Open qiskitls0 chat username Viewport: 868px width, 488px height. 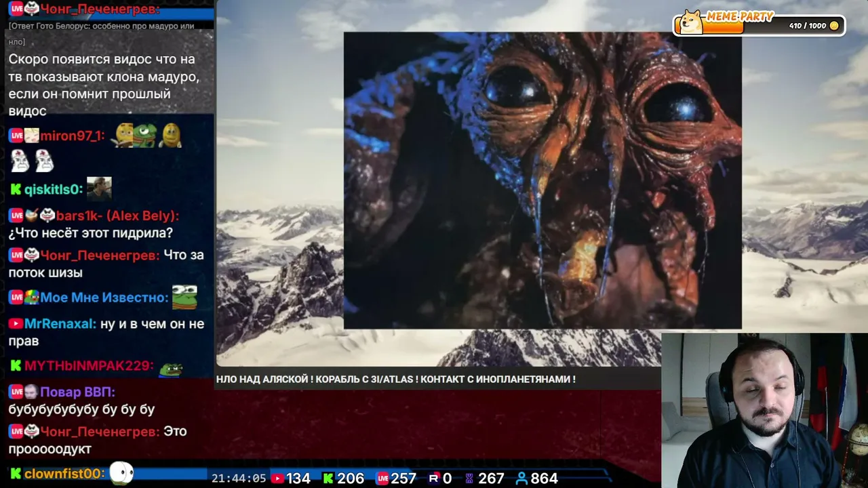pyautogui.click(x=54, y=190)
